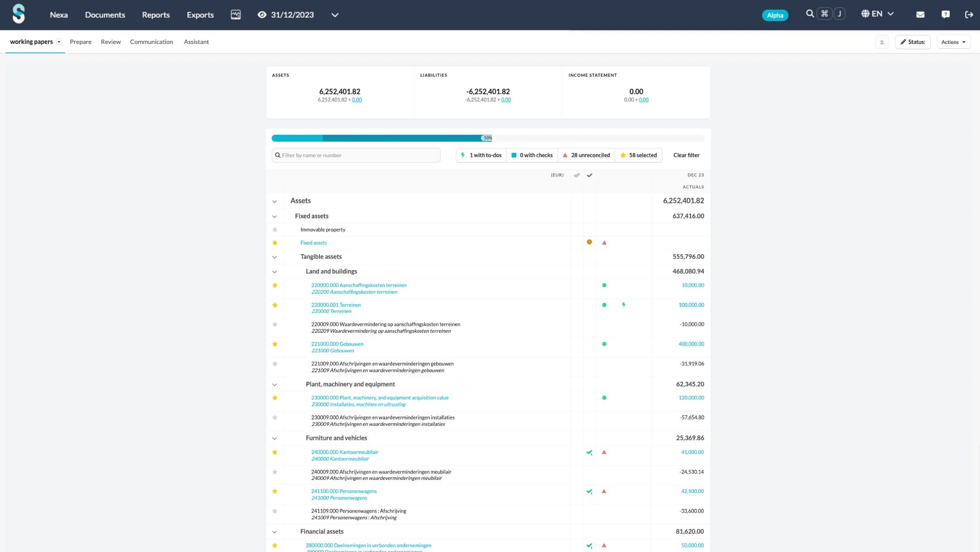Unstar the 221000.000 Gebouwen account
The image size is (980, 552).
(274, 344)
